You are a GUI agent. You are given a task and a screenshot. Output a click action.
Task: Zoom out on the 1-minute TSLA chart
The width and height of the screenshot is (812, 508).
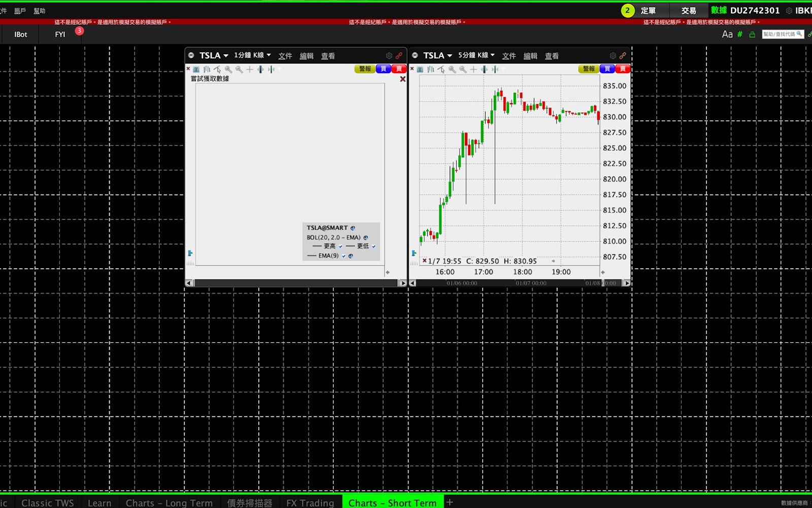pyautogui.click(x=239, y=70)
